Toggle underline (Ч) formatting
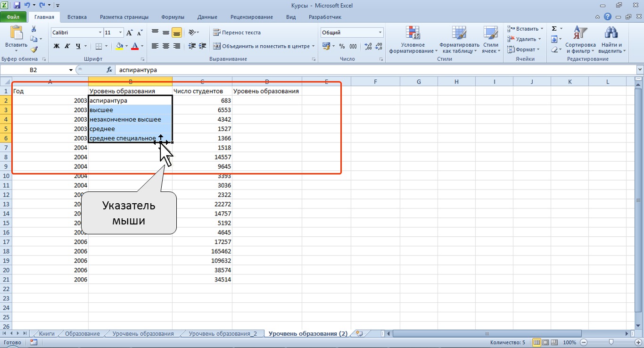The image size is (644, 348). pos(78,46)
